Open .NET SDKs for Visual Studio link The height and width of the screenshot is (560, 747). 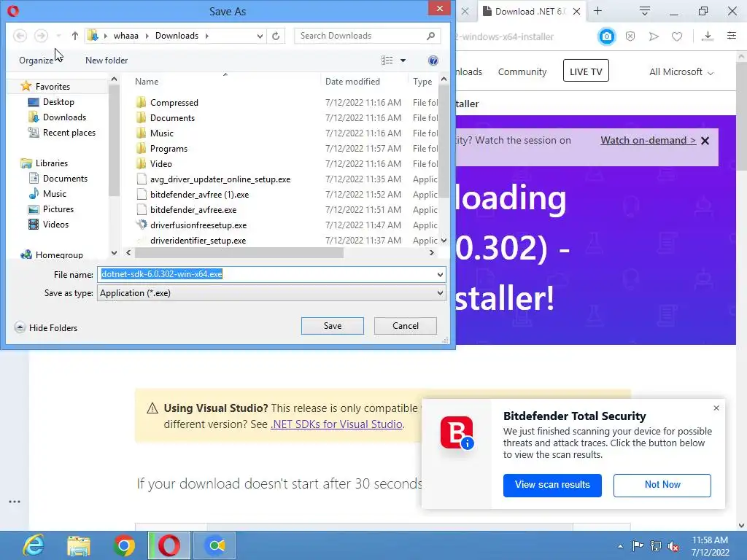click(x=337, y=424)
